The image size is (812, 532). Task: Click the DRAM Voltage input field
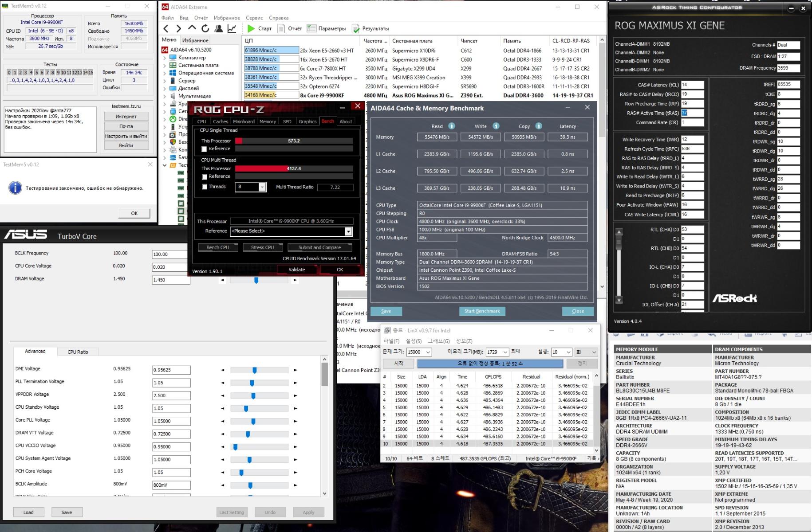171,280
